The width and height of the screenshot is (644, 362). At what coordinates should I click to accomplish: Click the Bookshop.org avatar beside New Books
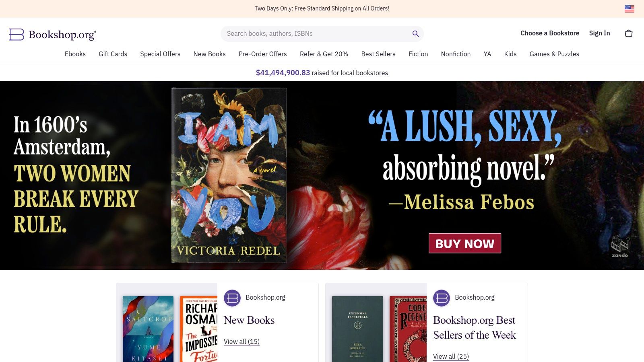232,298
